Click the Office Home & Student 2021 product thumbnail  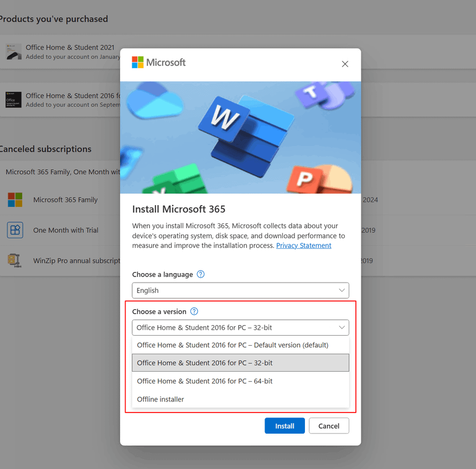coord(13,52)
